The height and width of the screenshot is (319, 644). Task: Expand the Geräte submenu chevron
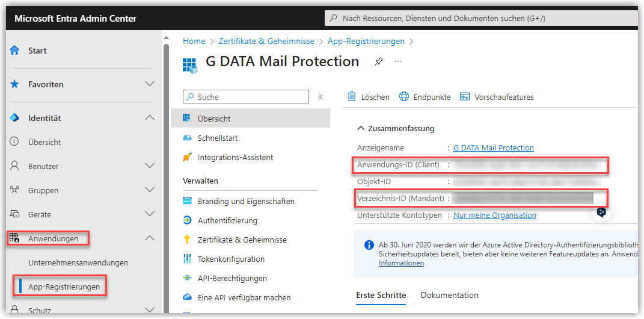click(150, 214)
